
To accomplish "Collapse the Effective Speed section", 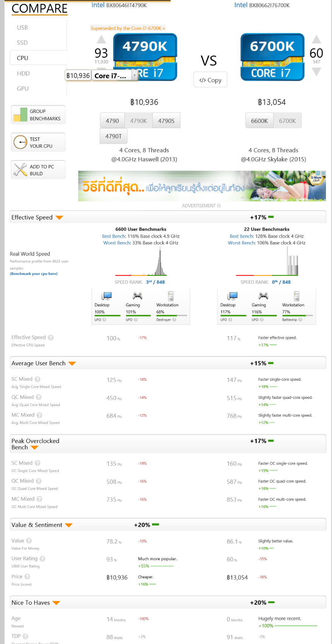I will click(59, 218).
